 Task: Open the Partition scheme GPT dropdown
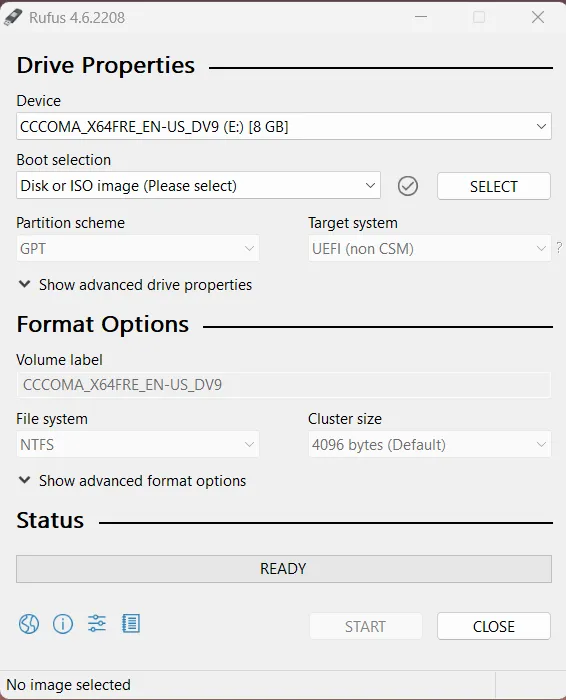[137, 248]
